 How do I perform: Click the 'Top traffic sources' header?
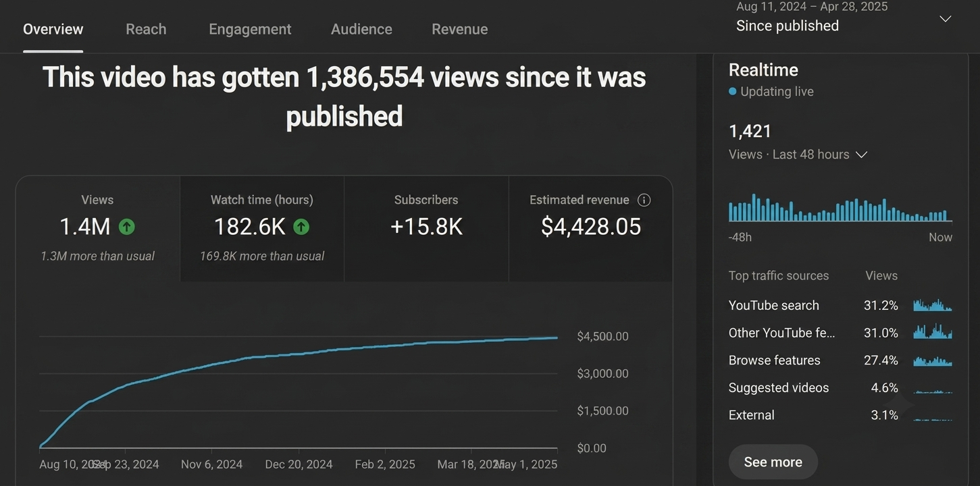779,275
